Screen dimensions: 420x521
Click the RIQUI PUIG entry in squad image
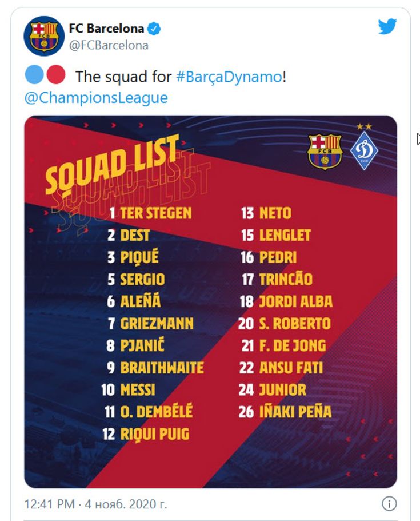click(146, 434)
